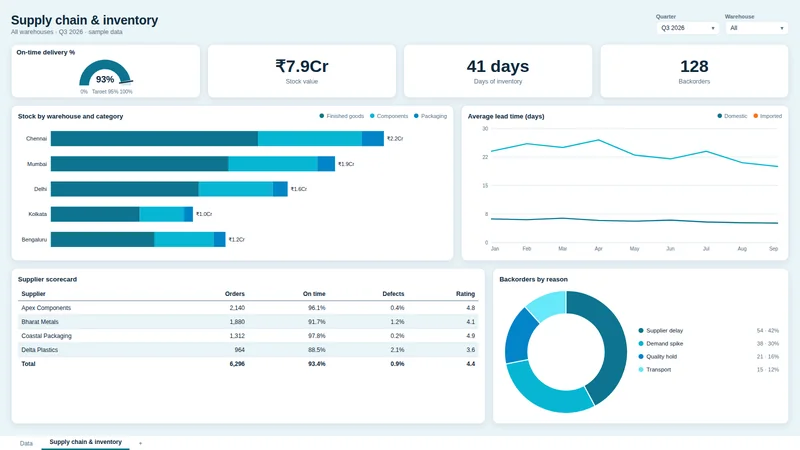The image size is (800, 450).
Task: Toggle the Domestic legend item
Action: click(732, 116)
